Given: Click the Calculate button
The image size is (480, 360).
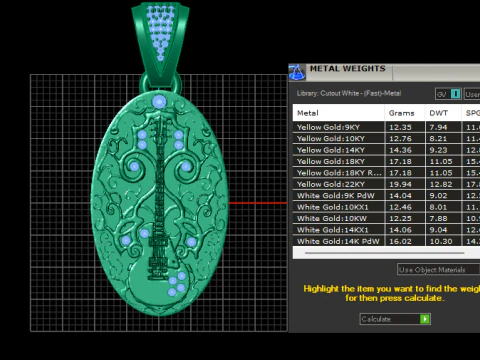Looking at the screenshot, I should (x=395, y=319).
